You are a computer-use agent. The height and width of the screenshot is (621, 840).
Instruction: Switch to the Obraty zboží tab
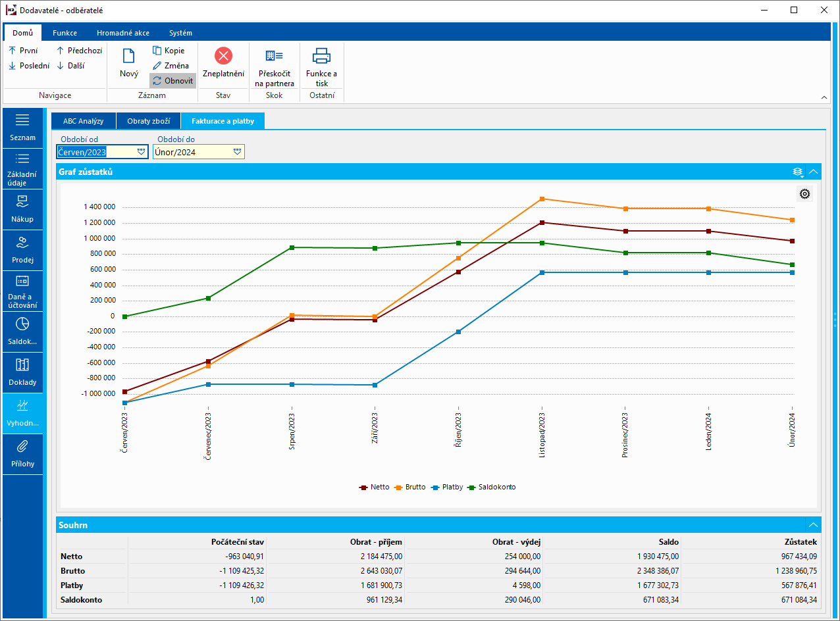[x=148, y=121]
